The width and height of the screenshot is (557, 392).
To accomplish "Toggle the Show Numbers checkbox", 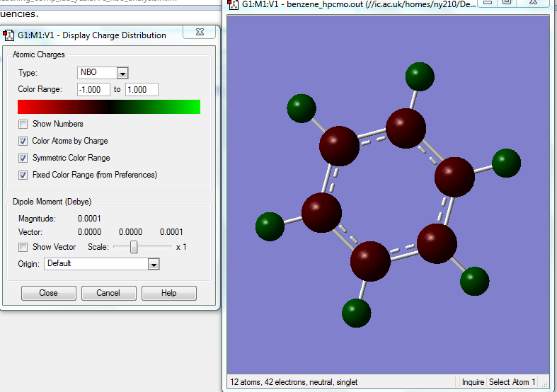I will point(23,124).
